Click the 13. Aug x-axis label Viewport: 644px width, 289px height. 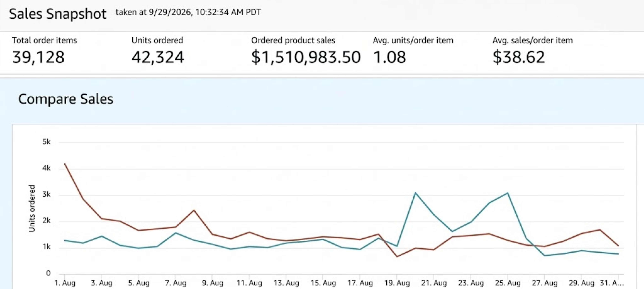[286, 283]
